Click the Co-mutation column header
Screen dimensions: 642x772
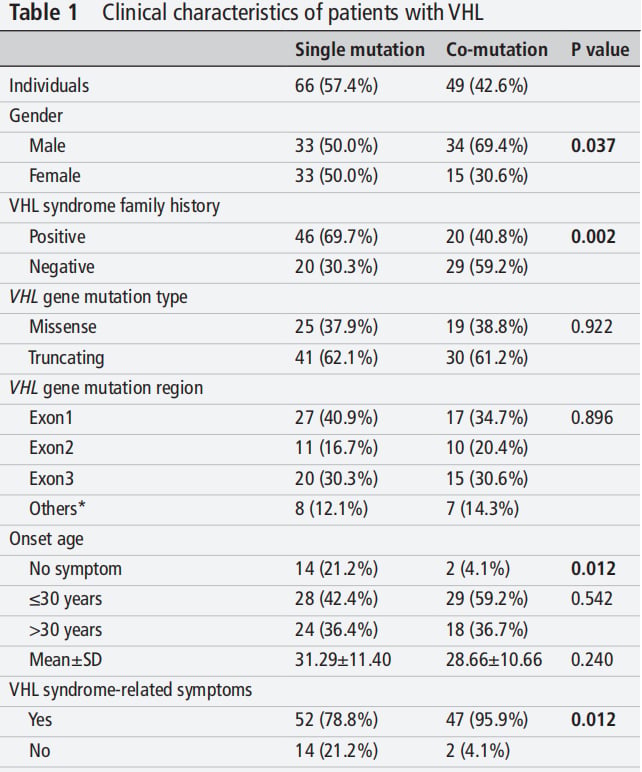(x=497, y=50)
